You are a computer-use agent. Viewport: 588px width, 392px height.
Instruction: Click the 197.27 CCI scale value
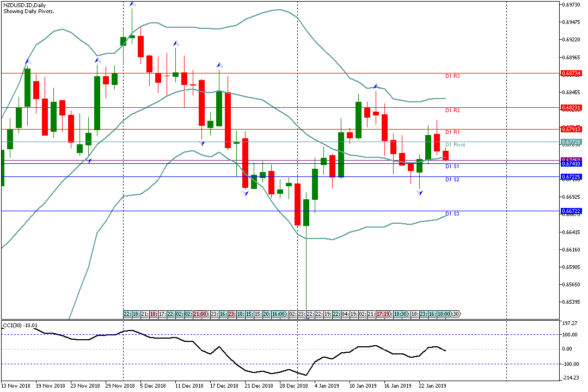coord(570,323)
